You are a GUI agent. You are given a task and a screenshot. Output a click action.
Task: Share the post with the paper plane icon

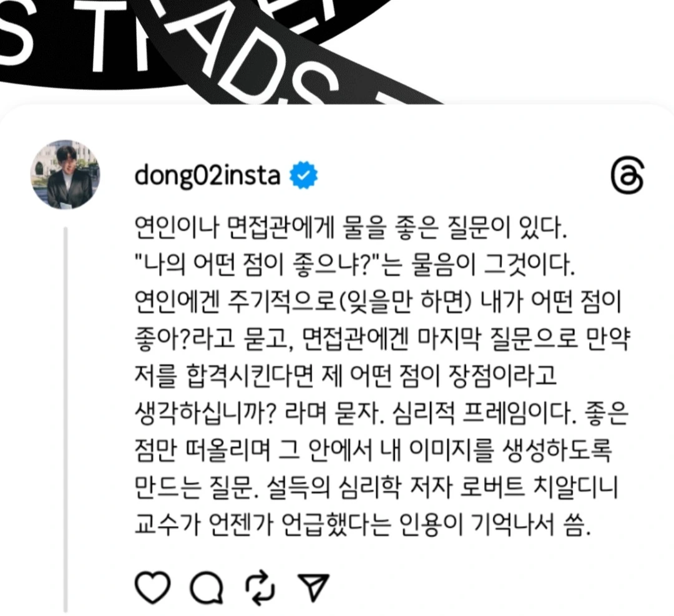(314, 587)
